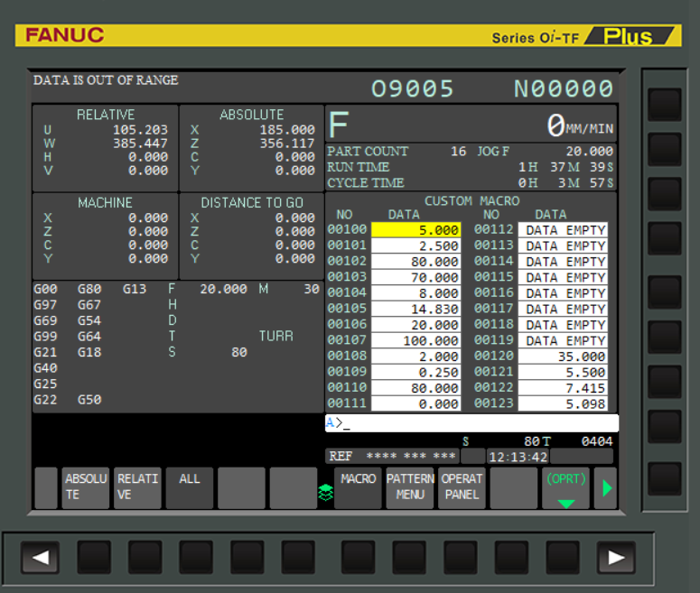Select macro variable 00104 value 8.000
The width and height of the screenshot is (700, 593).
416,293
